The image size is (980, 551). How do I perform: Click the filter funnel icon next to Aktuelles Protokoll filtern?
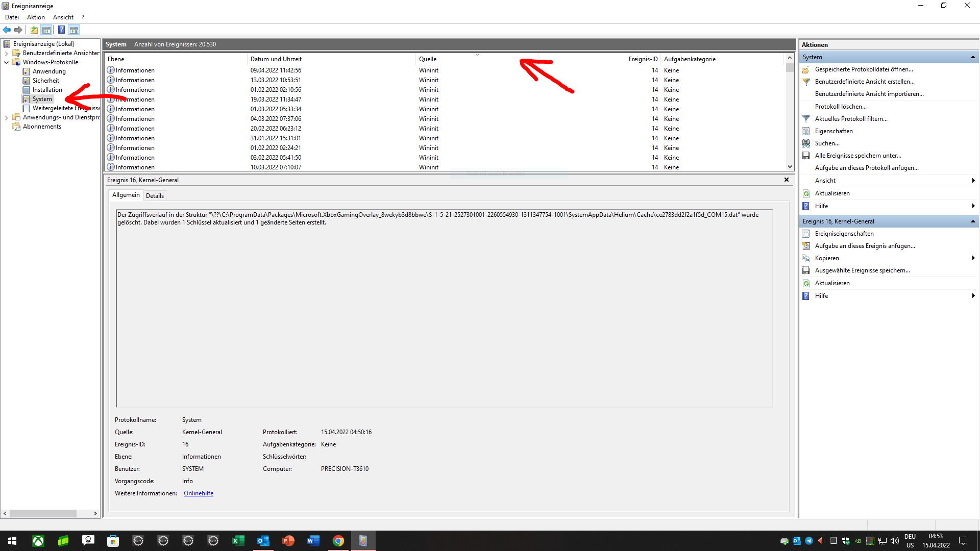point(806,119)
